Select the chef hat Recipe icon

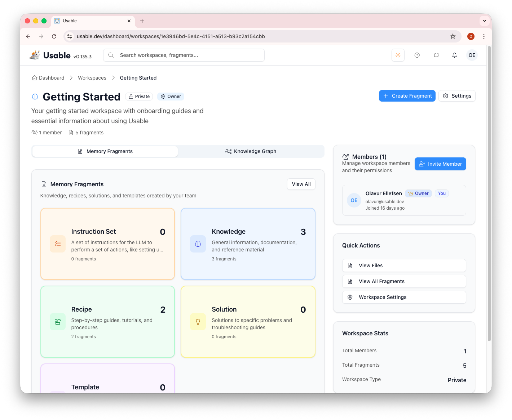[58, 322]
